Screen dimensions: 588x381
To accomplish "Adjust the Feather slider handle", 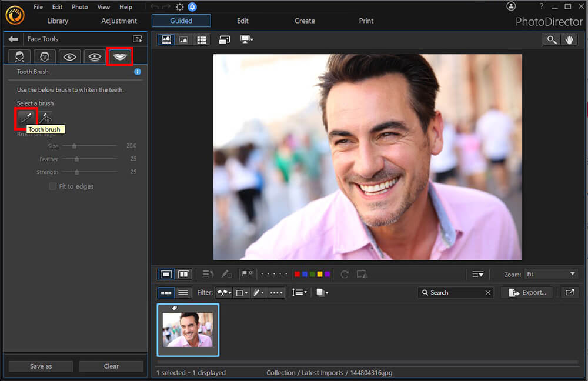I will (x=77, y=159).
